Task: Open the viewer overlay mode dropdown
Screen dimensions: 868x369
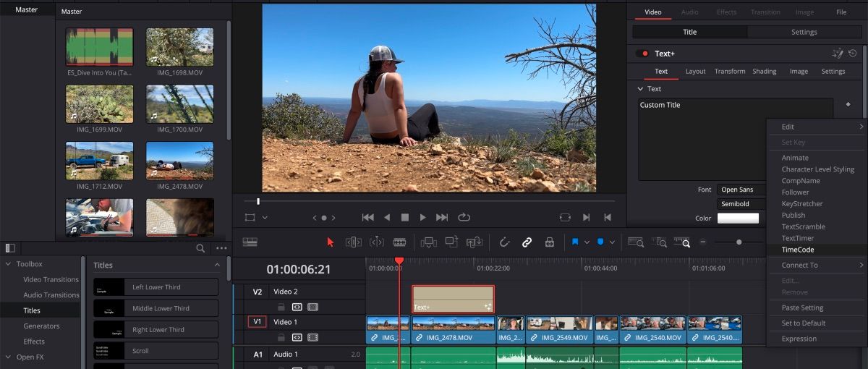Action: 265,217
